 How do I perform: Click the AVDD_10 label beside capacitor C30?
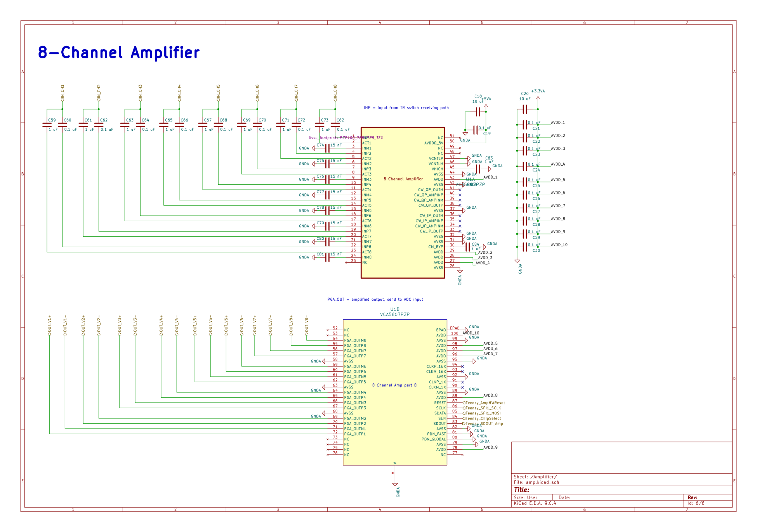[x=559, y=245]
